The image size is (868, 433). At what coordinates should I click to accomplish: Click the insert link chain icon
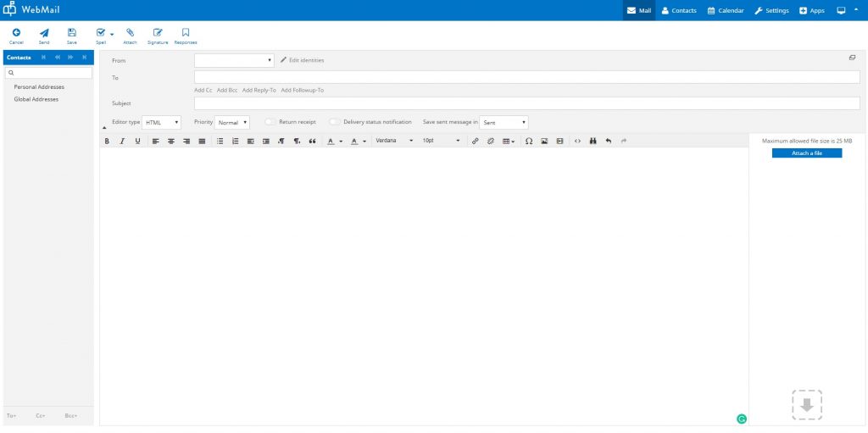coord(475,142)
